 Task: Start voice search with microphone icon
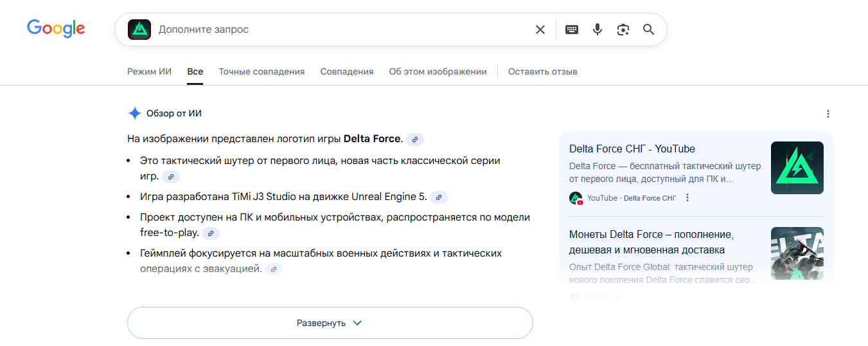pyautogui.click(x=598, y=30)
